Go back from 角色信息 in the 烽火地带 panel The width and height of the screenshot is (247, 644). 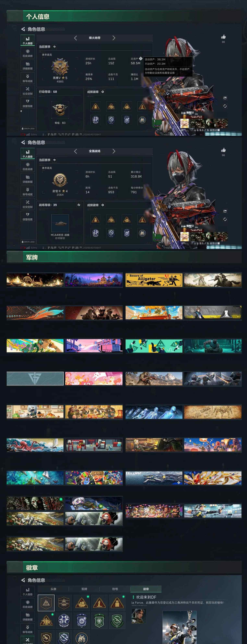coord(23,29)
